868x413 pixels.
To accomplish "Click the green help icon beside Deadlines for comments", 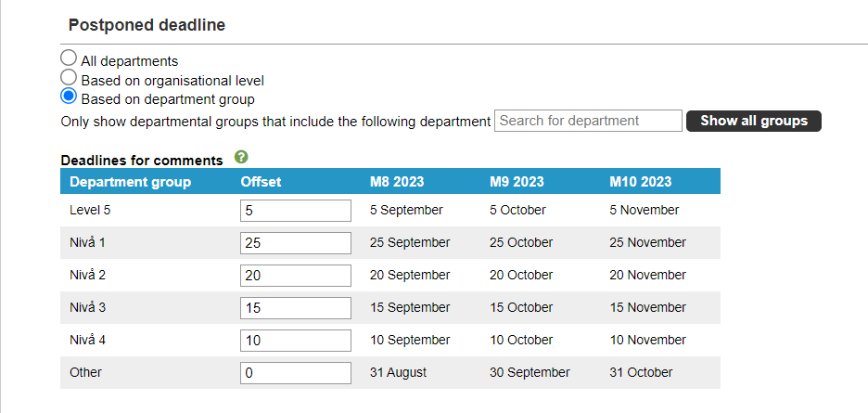I will pyautogui.click(x=241, y=157).
